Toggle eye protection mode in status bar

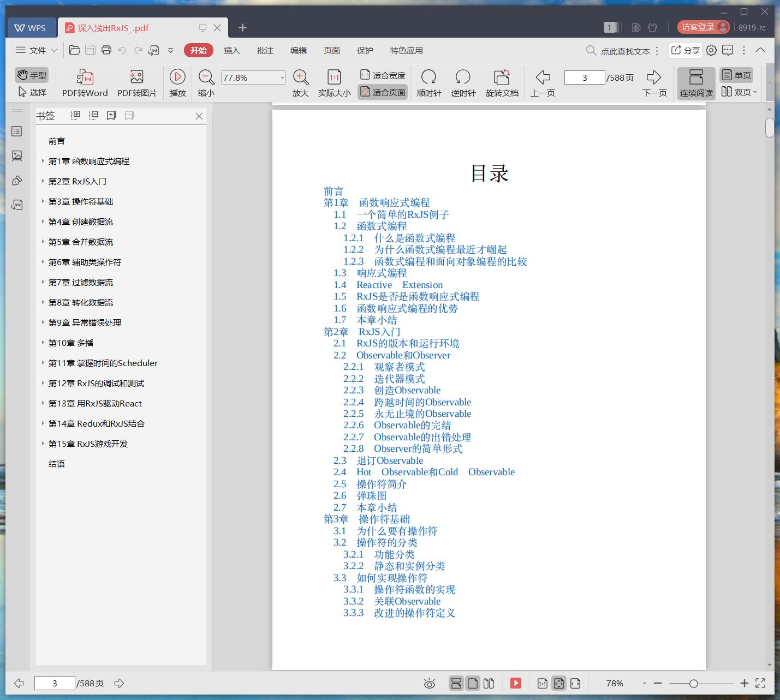(430, 683)
